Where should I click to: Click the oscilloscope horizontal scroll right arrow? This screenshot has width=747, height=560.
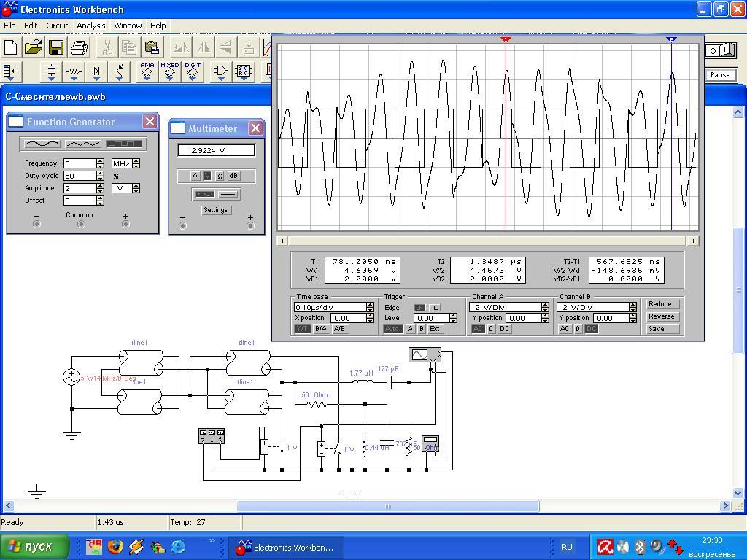click(694, 241)
